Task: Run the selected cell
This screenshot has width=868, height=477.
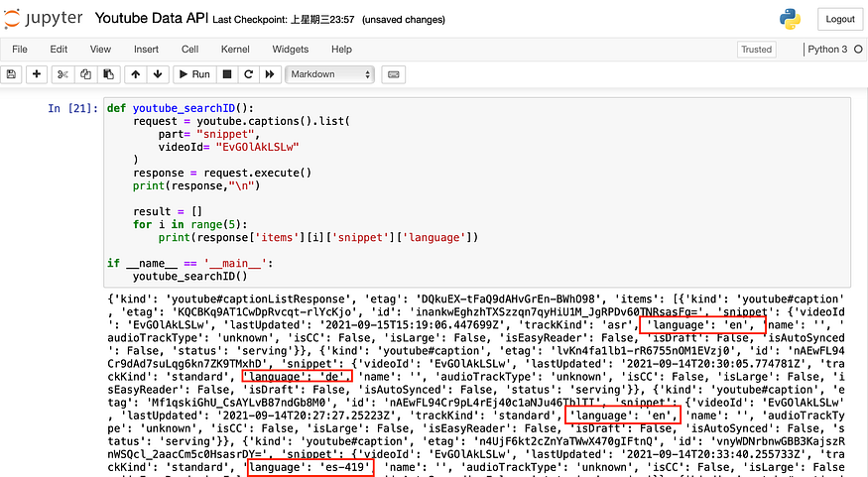Action: point(194,74)
